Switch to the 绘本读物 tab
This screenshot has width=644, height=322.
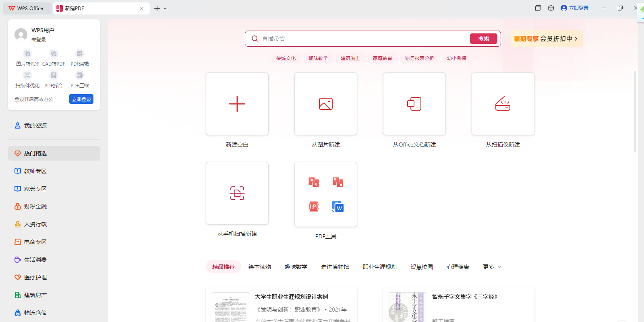260,267
